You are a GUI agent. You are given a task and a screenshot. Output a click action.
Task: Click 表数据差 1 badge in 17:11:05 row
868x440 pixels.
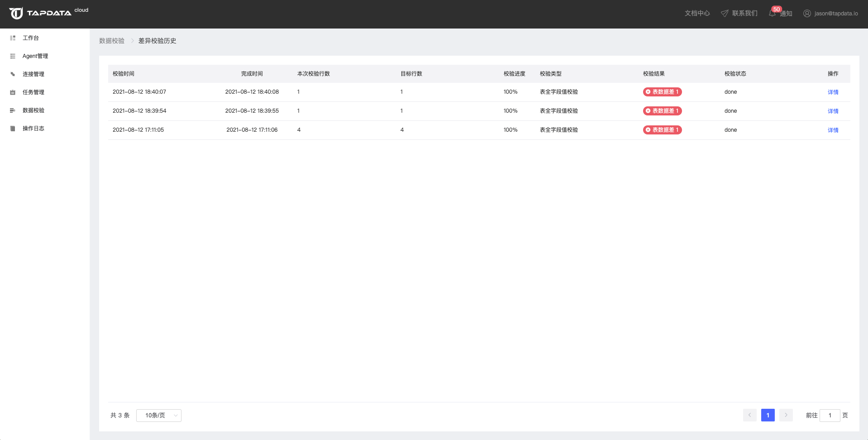coord(663,130)
